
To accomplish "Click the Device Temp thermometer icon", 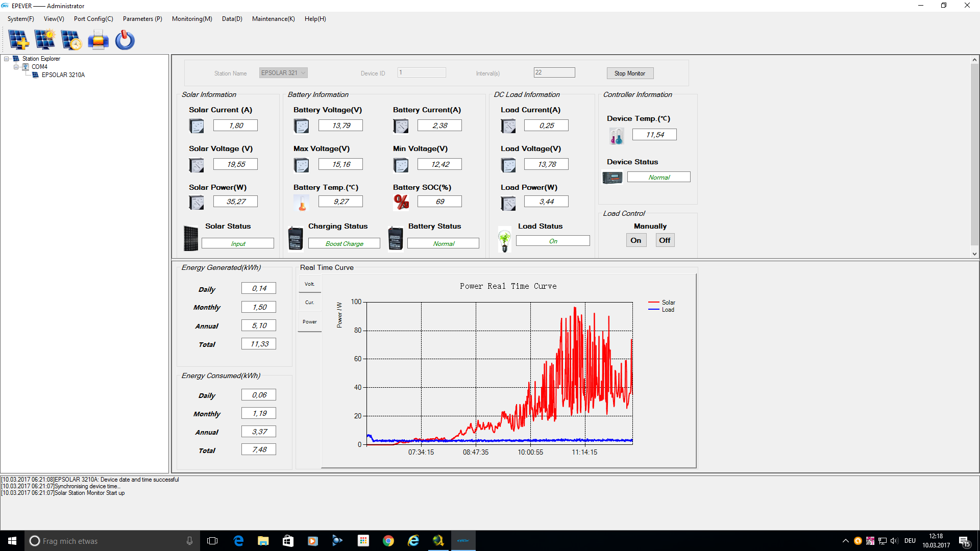I will (x=616, y=136).
